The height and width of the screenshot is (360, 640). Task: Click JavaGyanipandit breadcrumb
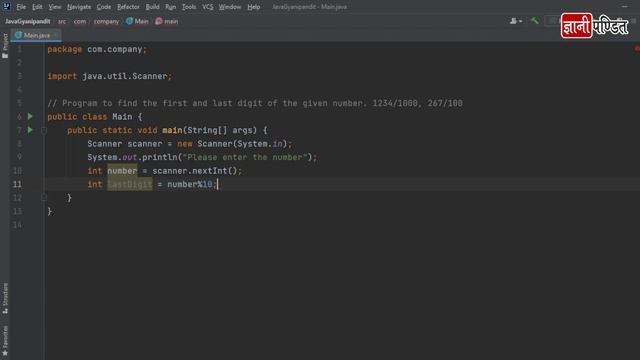[x=27, y=21]
